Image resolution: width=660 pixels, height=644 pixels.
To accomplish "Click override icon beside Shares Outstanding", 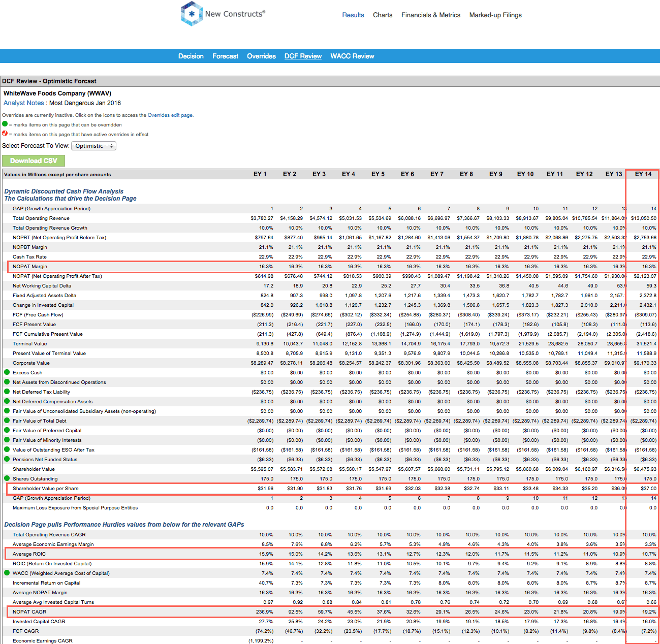I will (7, 478).
